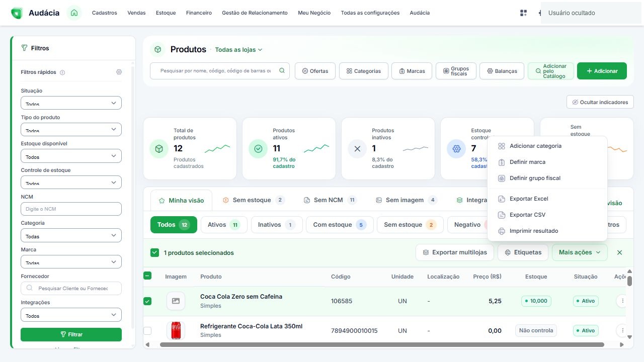Screen dimensions: 644x362
Task: Click Coca Cola Zero image placeholder
Action: click(x=176, y=301)
